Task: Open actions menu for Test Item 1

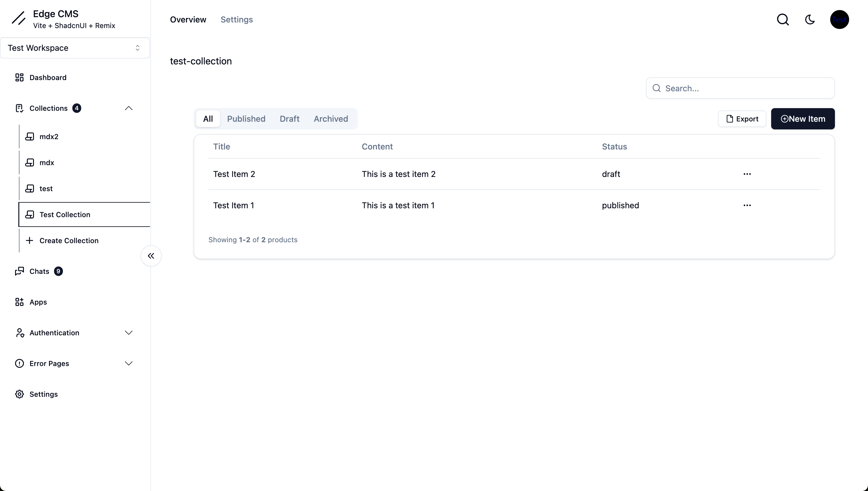Action: [x=747, y=205]
